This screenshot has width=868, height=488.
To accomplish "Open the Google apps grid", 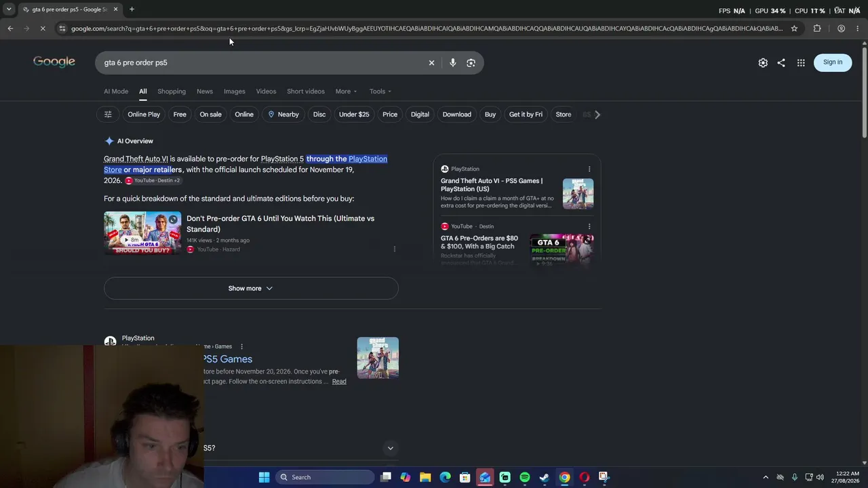I will click(801, 62).
